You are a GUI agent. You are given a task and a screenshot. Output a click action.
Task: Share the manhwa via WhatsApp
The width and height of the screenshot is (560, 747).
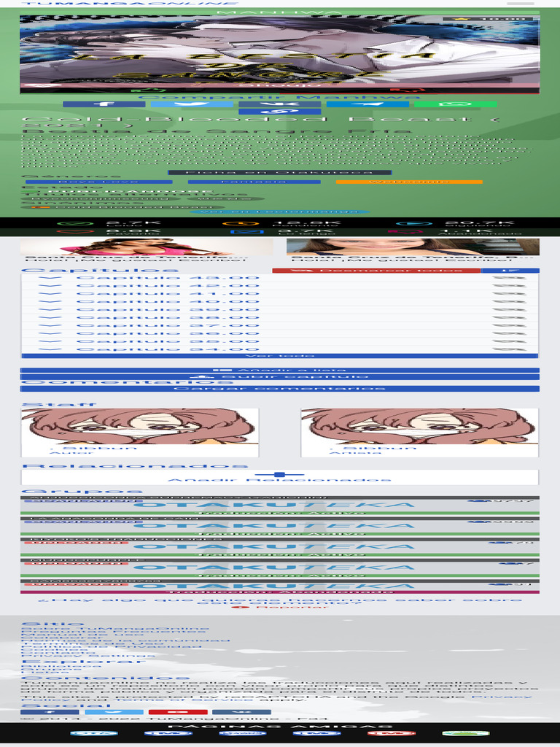[x=455, y=104]
